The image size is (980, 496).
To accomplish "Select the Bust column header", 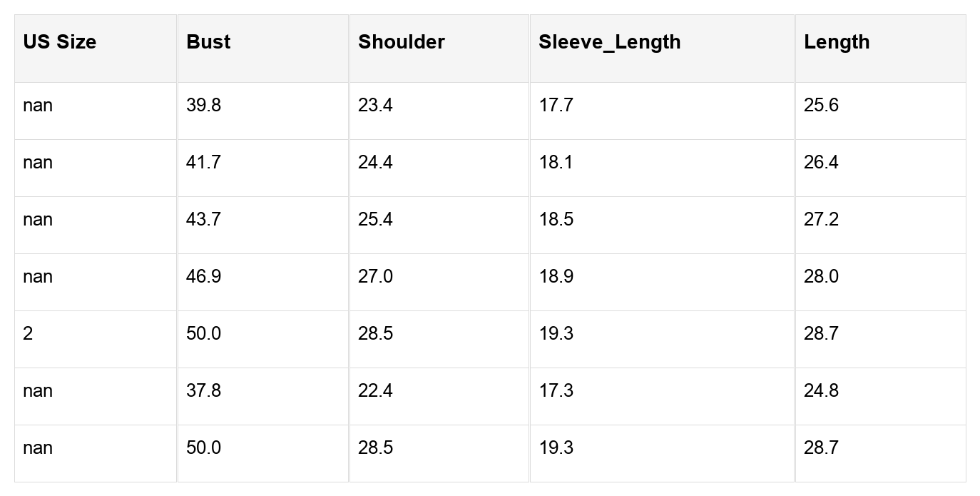I will tap(208, 42).
